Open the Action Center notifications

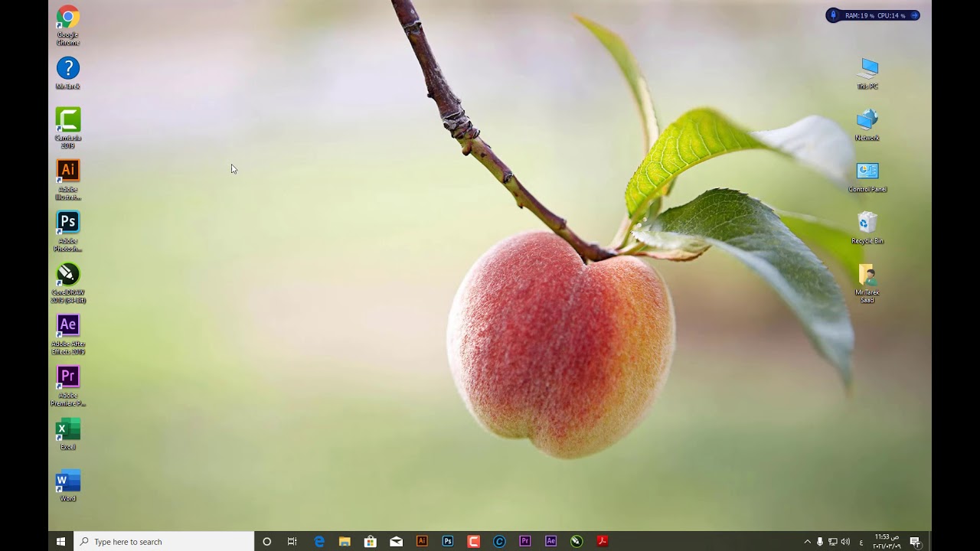coord(914,541)
